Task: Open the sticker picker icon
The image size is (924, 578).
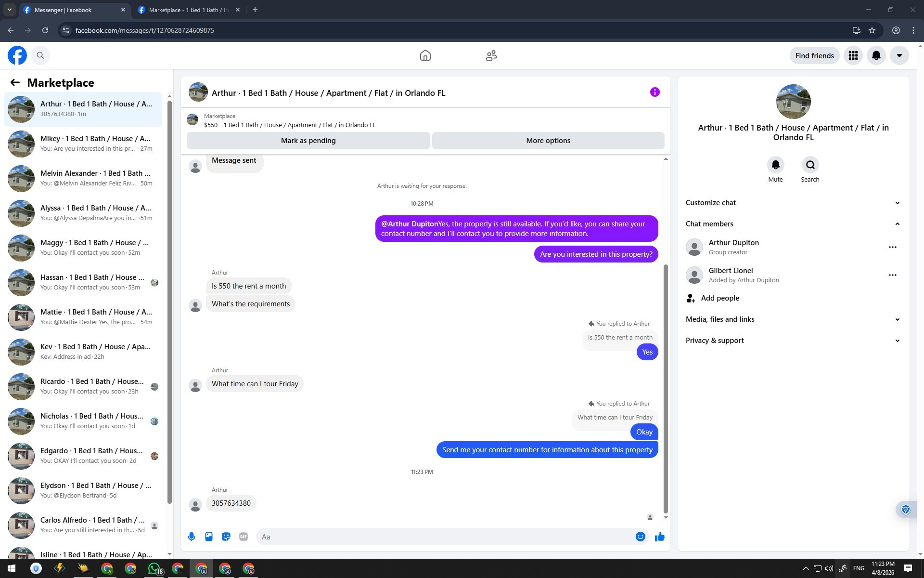Action: click(x=226, y=537)
